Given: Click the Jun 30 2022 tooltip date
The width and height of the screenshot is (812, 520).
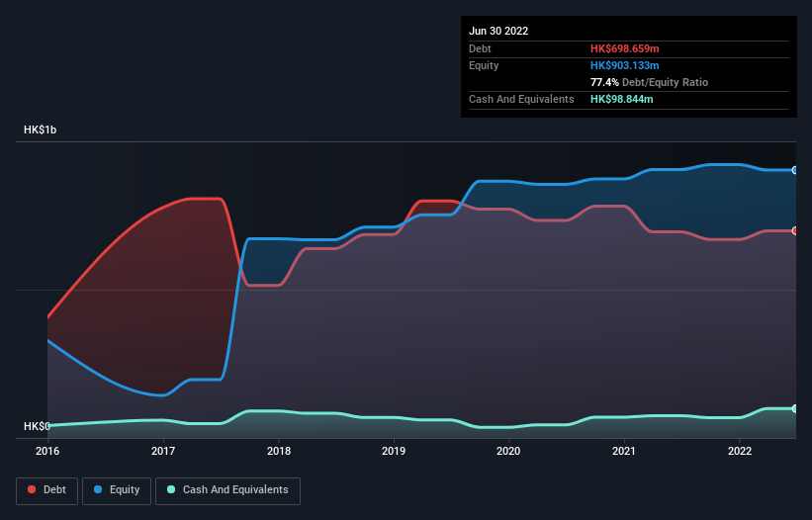Looking at the screenshot, I should point(498,31).
